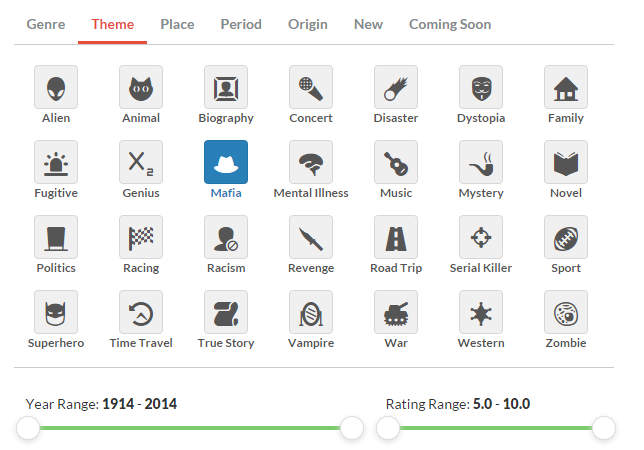Click the Western sheriff star icon
This screenshot has width=644, height=450.
(481, 313)
